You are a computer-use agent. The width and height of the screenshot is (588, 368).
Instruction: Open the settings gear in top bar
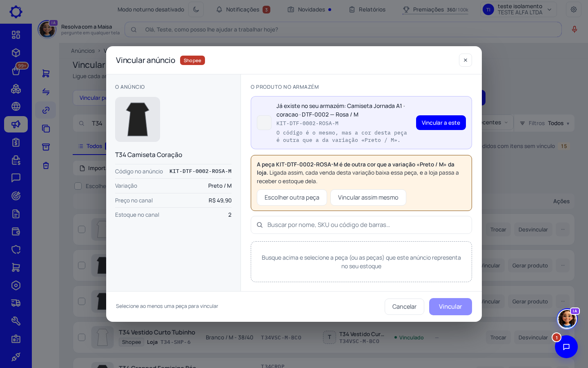[x=574, y=9]
